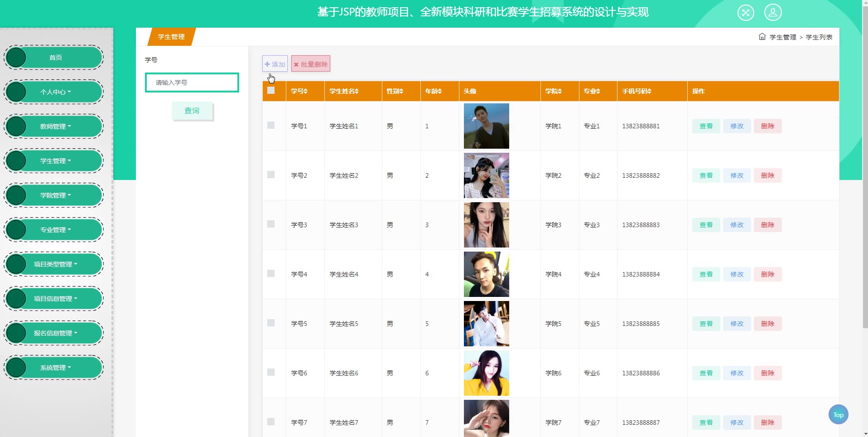The height and width of the screenshot is (437, 868).
Task: Click the round icon beside 专业管理
Action: coord(16,230)
